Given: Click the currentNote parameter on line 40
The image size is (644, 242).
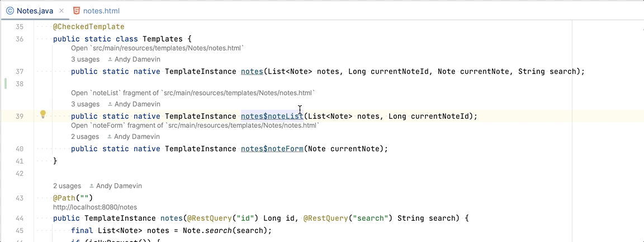Looking at the screenshot, I should 355,149.
